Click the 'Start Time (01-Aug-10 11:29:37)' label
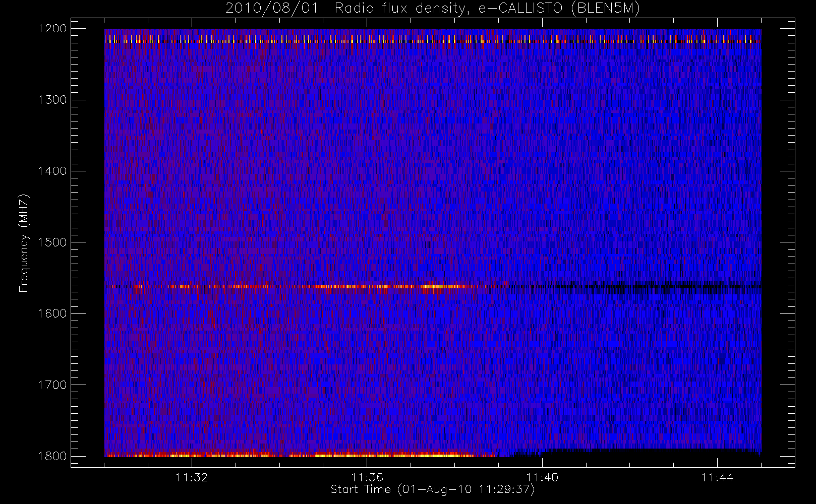The width and height of the screenshot is (816, 504). click(432, 489)
